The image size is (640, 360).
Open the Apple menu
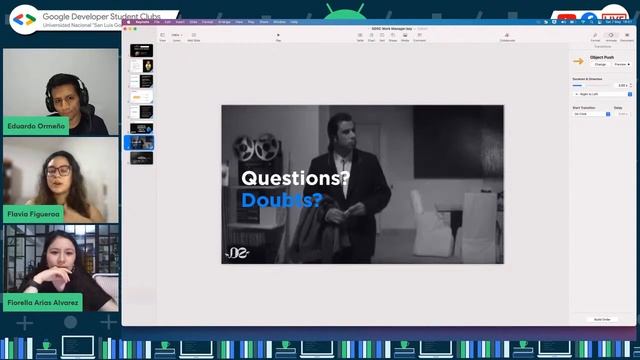pyautogui.click(x=129, y=22)
